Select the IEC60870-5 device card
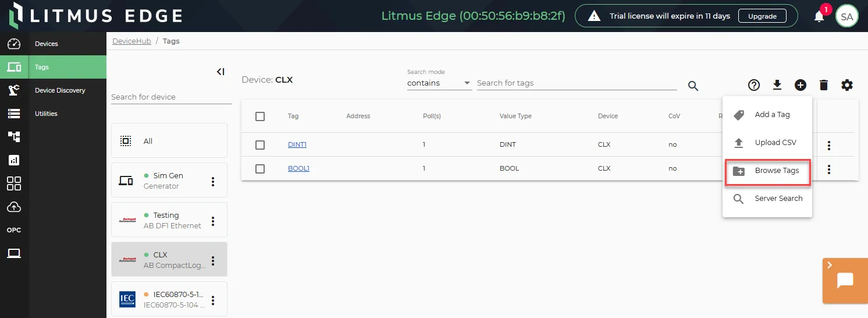The image size is (868, 318). point(169,299)
